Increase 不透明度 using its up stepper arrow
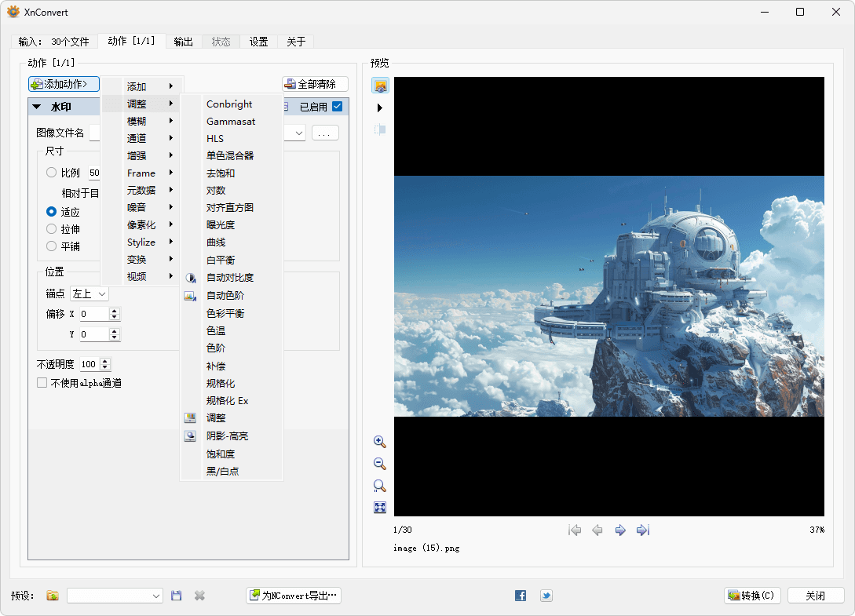This screenshot has width=855, height=616. (106, 360)
